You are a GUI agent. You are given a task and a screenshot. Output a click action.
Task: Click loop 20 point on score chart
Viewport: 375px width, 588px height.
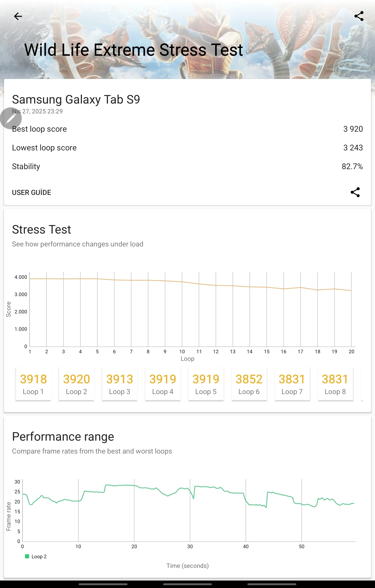click(x=351, y=290)
